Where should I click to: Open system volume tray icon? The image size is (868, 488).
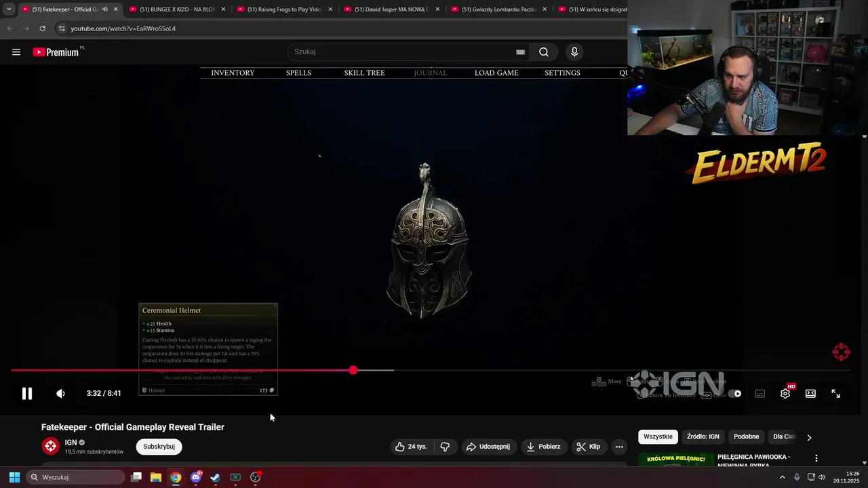pyautogui.click(x=822, y=477)
